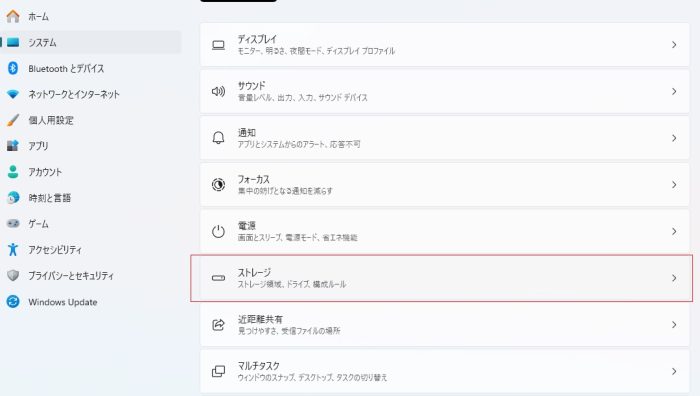Click the accessibility figure icon

(x=13, y=250)
